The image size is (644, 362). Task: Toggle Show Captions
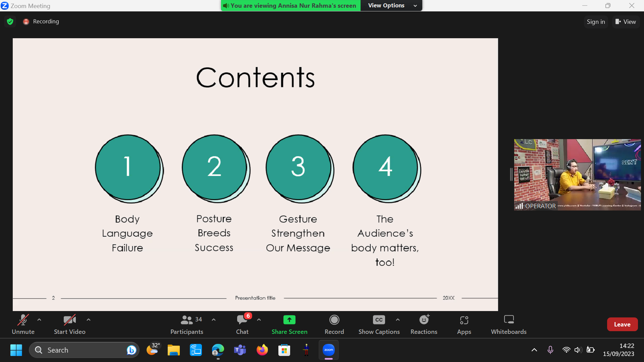379,324
